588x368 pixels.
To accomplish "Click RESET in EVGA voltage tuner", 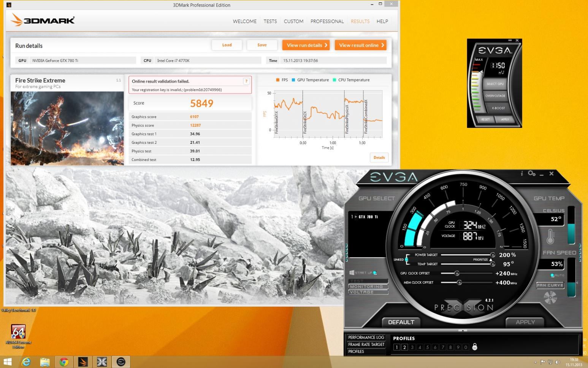I will pos(485,119).
